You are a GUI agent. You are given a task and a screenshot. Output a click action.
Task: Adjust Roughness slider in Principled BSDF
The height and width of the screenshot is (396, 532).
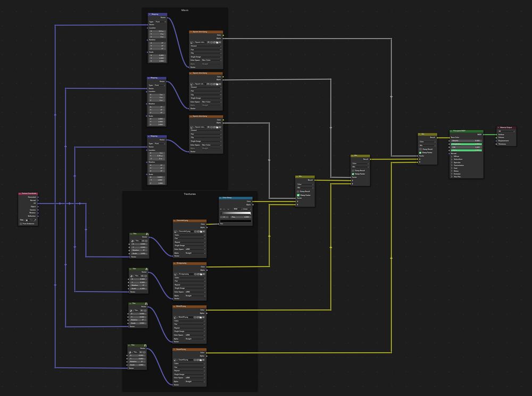coord(467,144)
